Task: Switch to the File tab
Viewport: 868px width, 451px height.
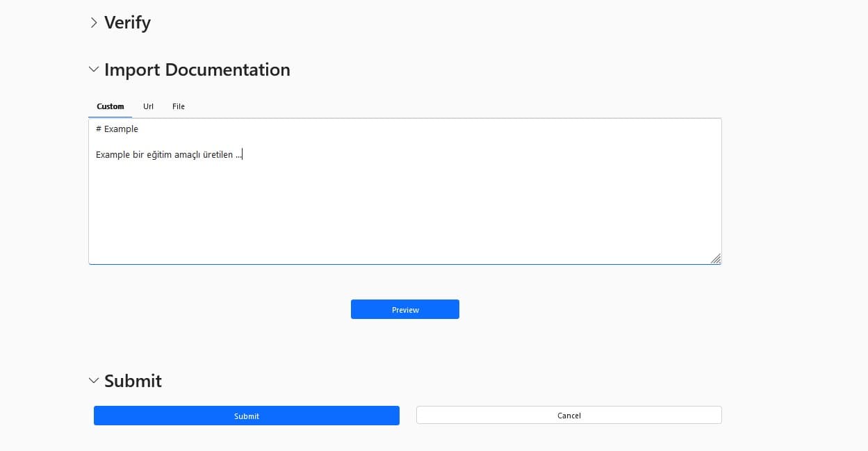Action: (x=179, y=106)
